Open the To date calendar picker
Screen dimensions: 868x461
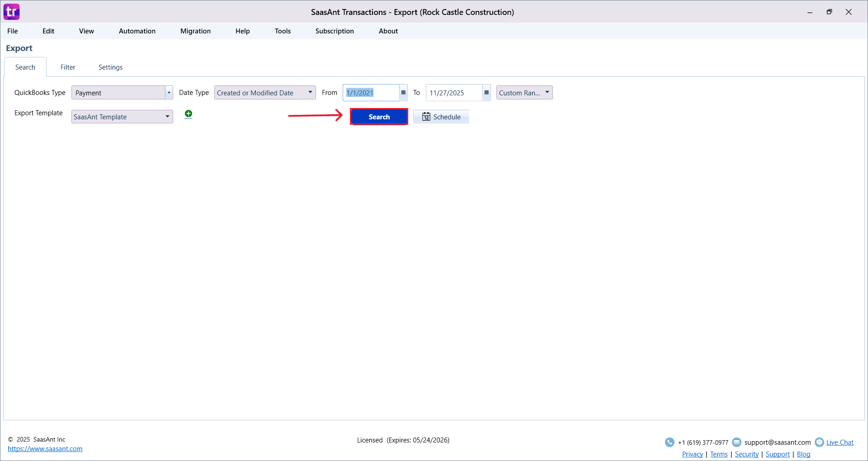tap(486, 93)
